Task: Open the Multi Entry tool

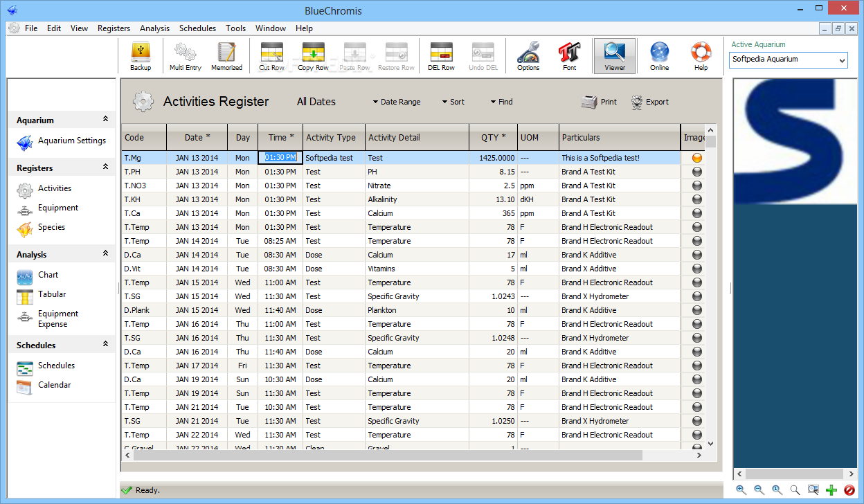Action: 185,56
